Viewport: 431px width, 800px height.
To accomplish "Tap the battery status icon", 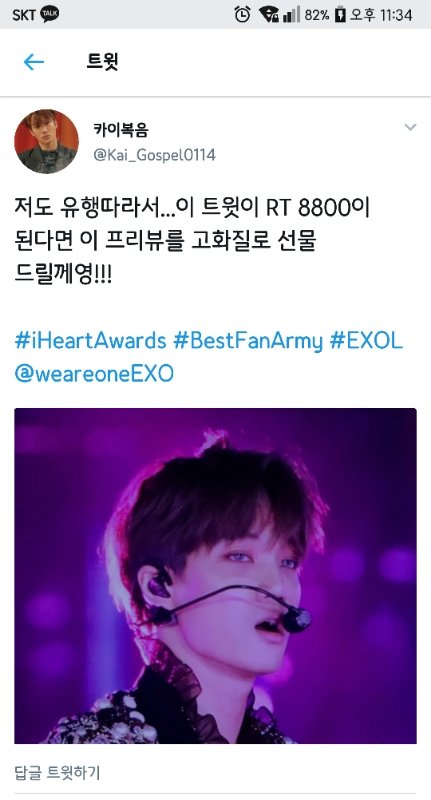I will coord(340,15).
